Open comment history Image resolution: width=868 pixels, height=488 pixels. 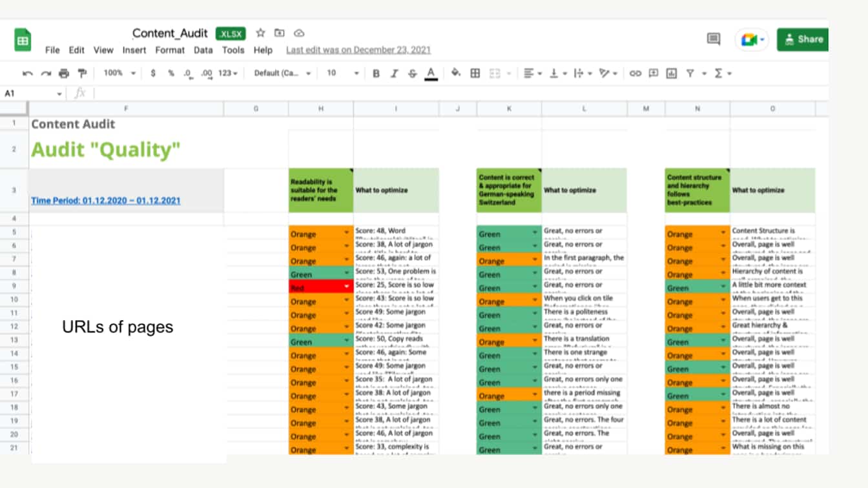713,39
